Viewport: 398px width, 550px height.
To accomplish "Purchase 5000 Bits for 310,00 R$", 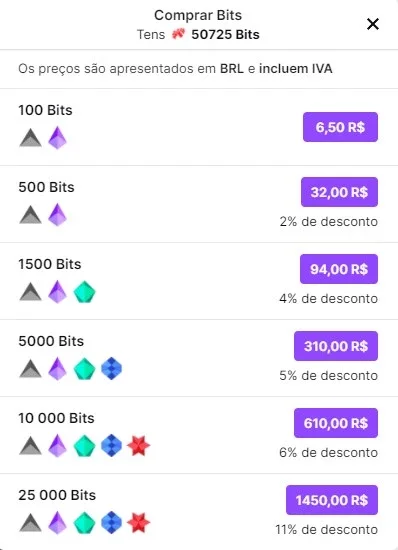I will [336, 346].
